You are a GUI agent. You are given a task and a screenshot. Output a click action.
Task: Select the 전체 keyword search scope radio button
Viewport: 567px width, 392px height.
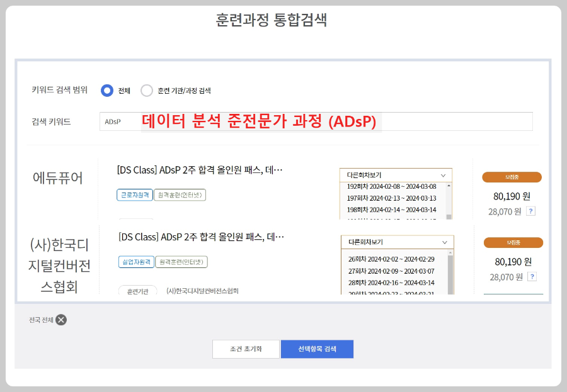pos(107,89)
